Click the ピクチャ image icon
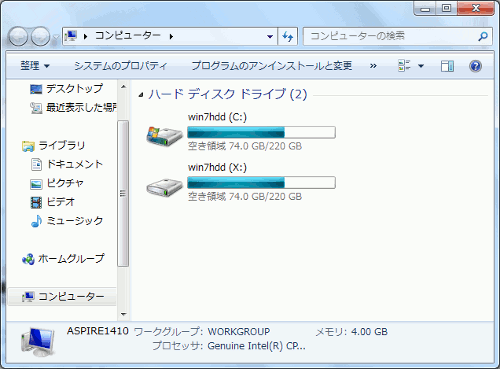Viewport: 500px width, 369px height. point(36,184)
